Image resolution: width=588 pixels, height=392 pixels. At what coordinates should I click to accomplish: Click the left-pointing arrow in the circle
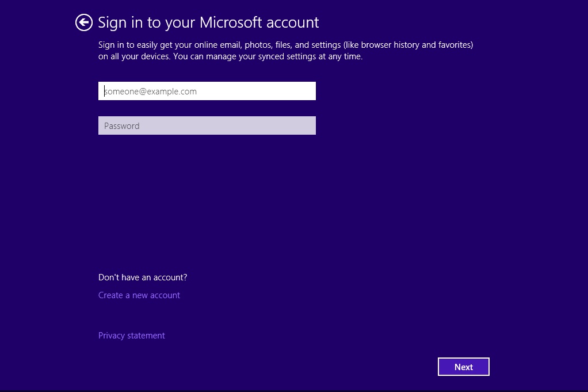(83, 22)
